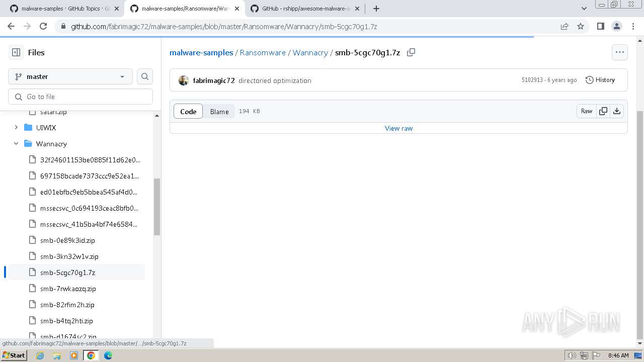
Task: Bookmark this page with star icon
Action: [x=581, y=26]
